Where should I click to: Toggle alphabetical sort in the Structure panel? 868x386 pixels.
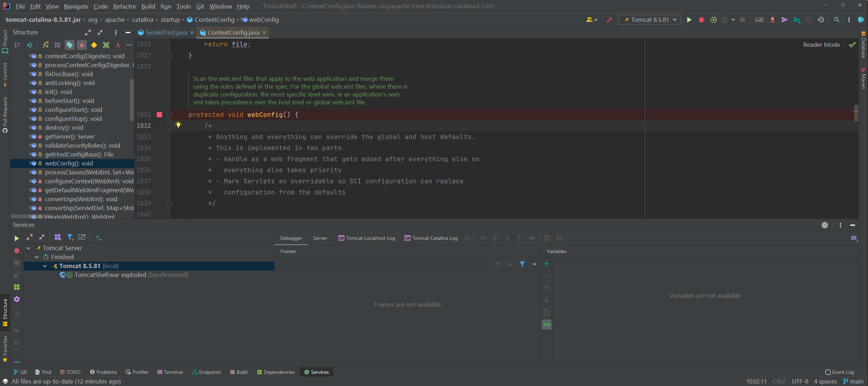tap(30, 45)
